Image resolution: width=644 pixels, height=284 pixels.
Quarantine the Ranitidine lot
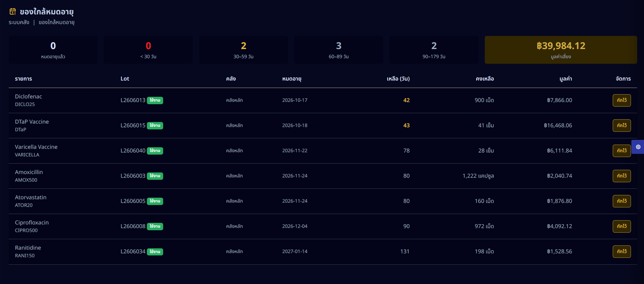[621, 251]
